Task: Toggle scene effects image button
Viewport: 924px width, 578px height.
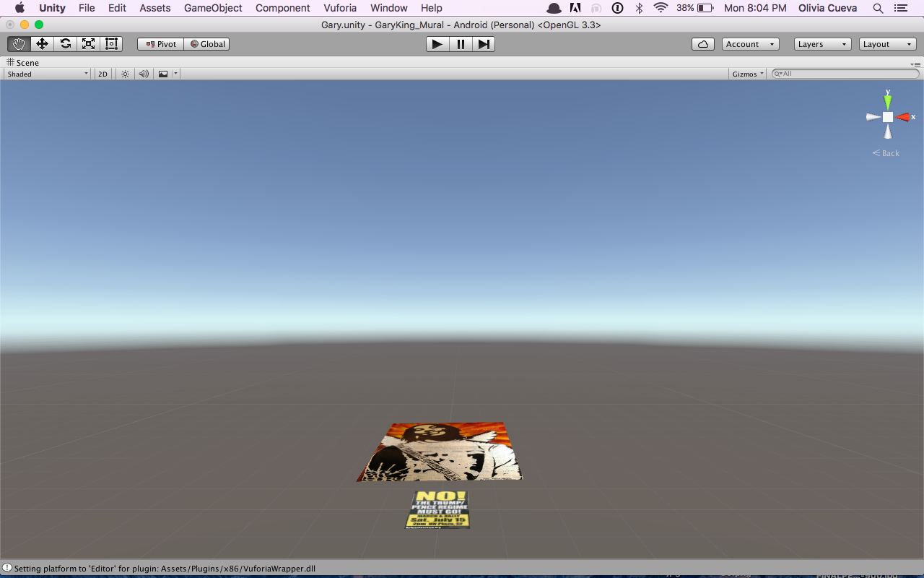Action: coord(163,74)
